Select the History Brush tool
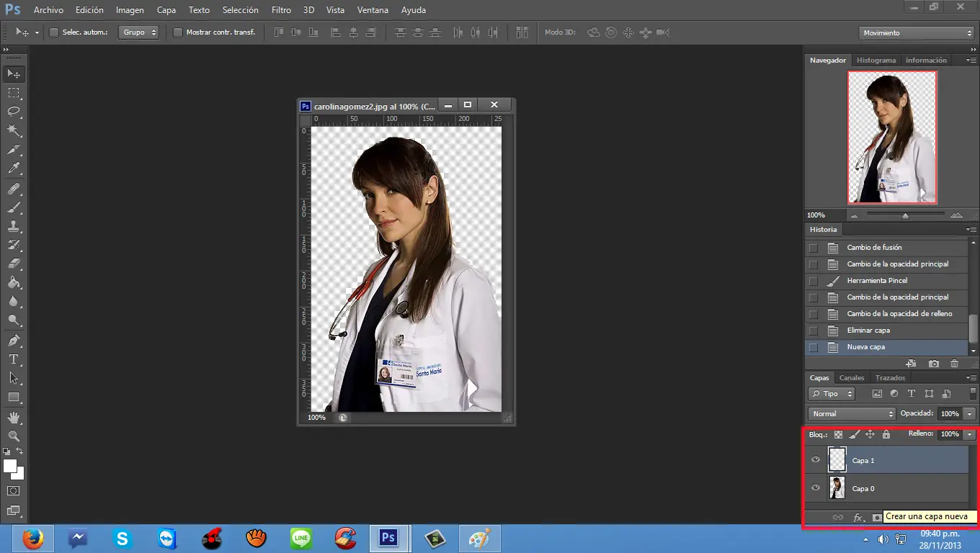Viewport: 980px width, 553px height. pyautogui.click(x=14, y=245)
